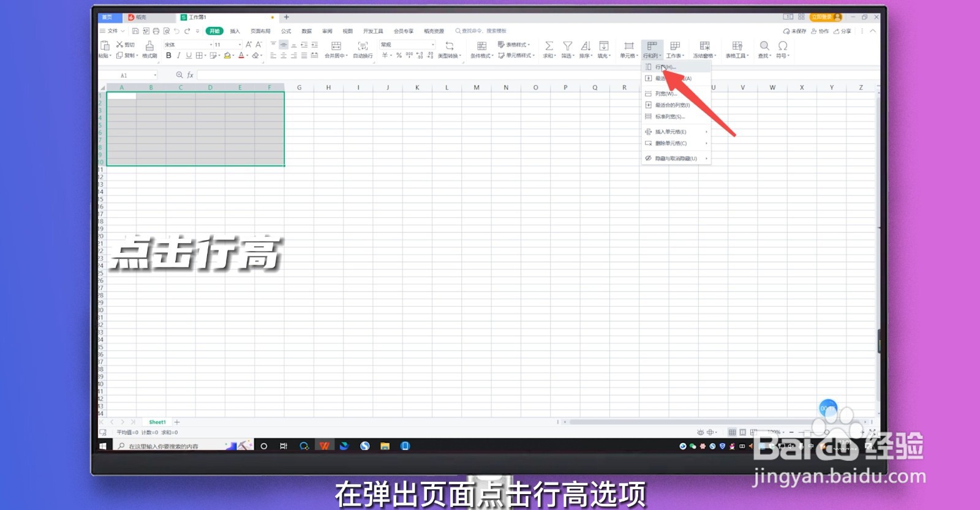The height and width of the screenshot is (510, 980).
Task: Click the Cut (剪切) scissors icon
Action: coord(120,45)
